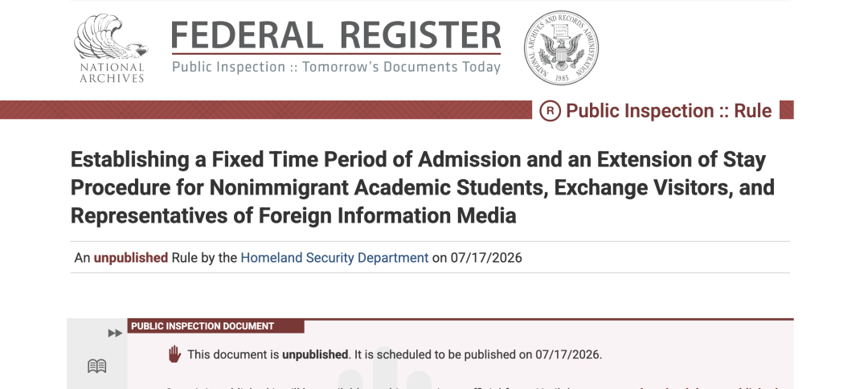This screenshot has height=389, width=868.
Task: Click the red 'unpublished' word in the byline
Action: pyautogui.click(x=131, y=257)
